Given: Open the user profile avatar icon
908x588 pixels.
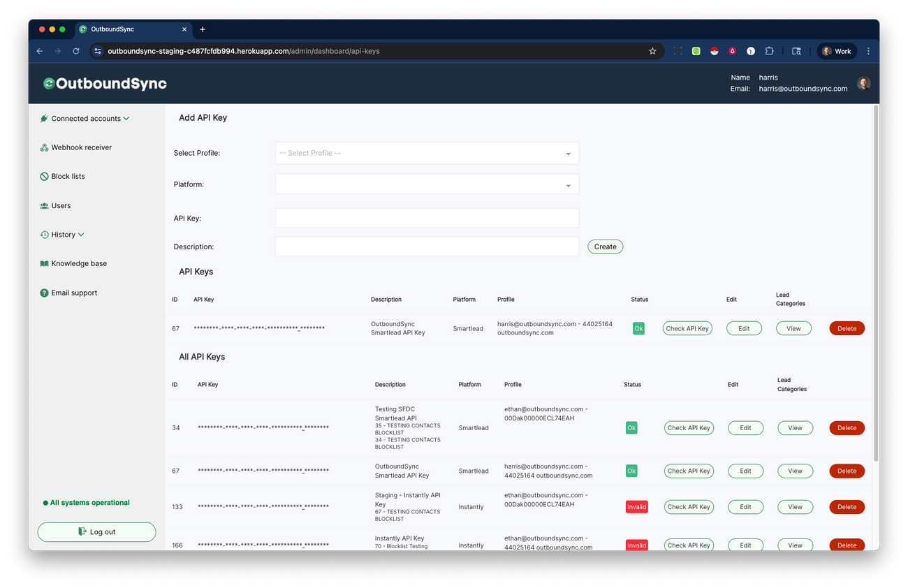Looking at the screenshot, I should (x=864, y=82).
